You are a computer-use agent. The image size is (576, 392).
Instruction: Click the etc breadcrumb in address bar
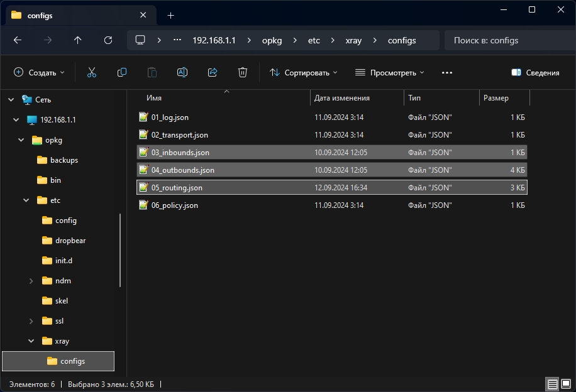click(314, 40)
